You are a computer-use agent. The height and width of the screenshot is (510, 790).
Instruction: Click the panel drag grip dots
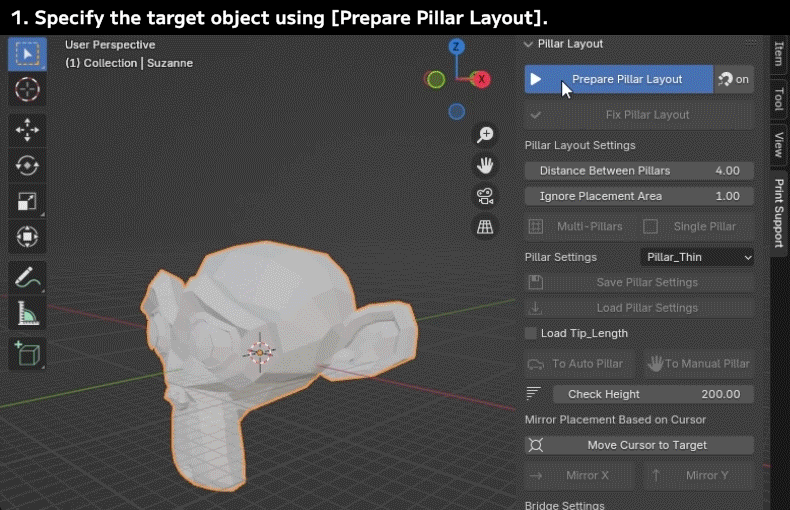[x=751, y=44]
